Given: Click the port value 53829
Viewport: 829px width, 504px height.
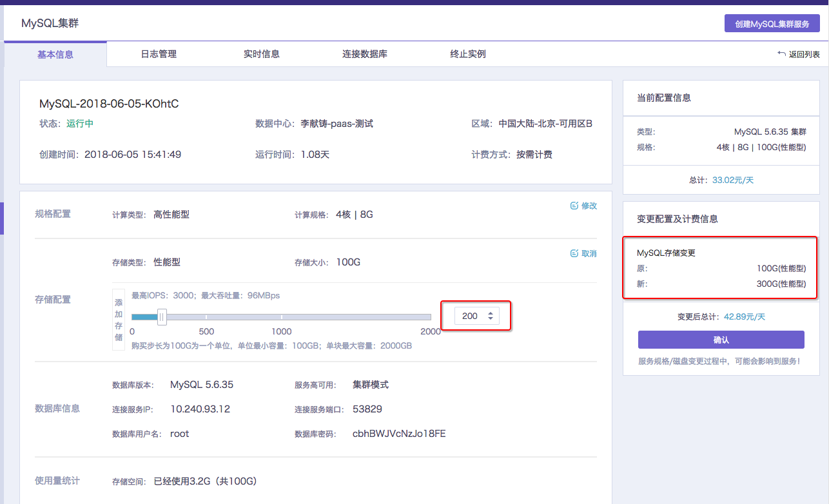Looking at the screenshot, I should click(367, 409).
